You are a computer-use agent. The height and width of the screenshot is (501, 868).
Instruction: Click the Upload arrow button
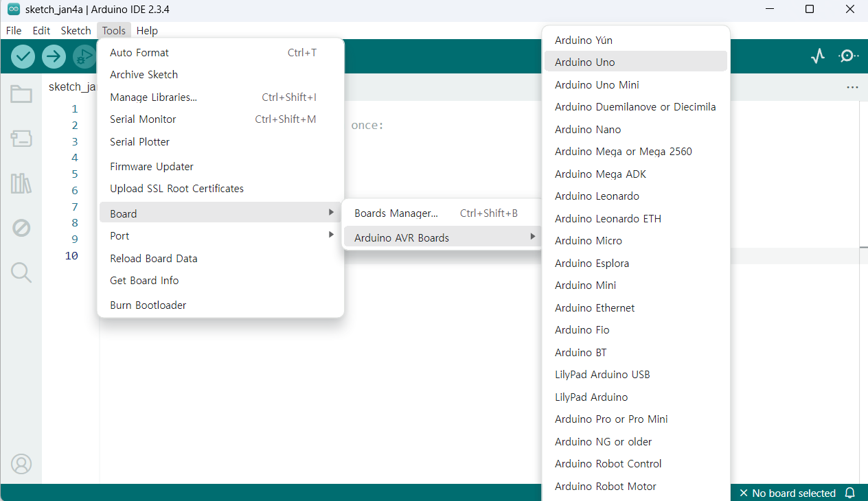tap(54, 56)
